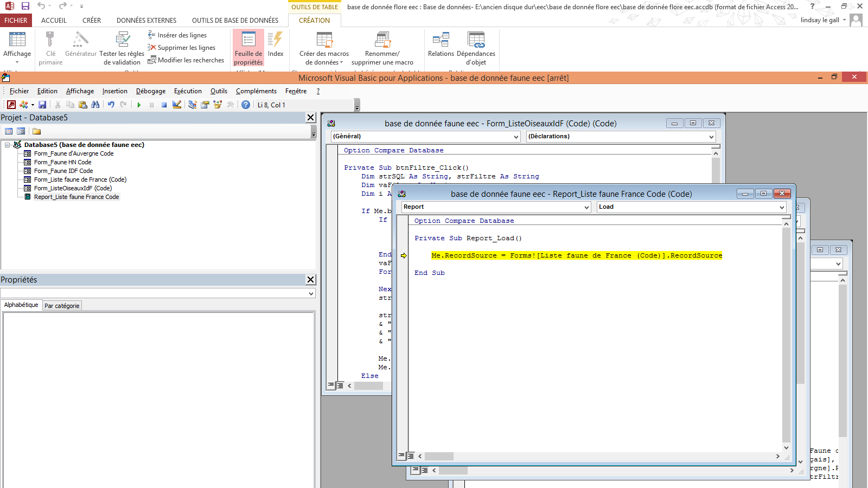This screenshot has width=868, height=488.
Task: Select the Alphabétique properties tab
Action: [21, 305]
